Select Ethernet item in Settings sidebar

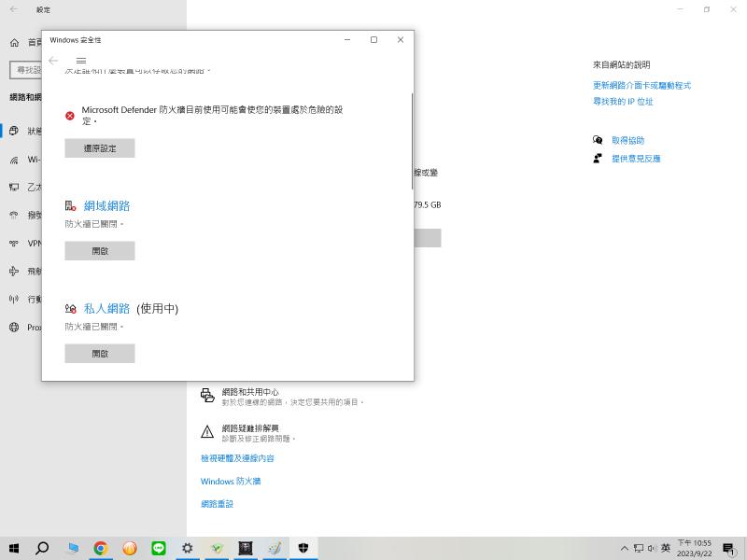coord(21,188)
